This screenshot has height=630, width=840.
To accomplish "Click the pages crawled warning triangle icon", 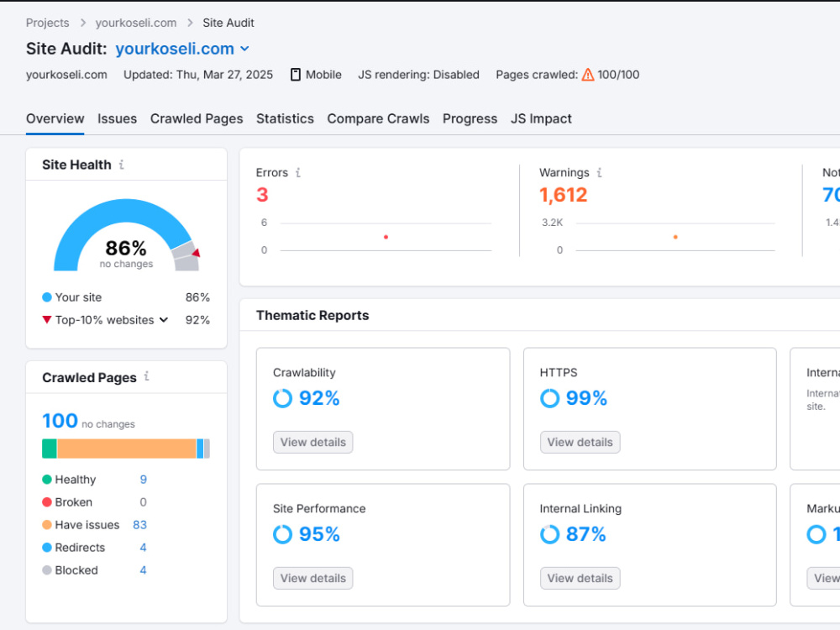I will pos(588,75).
